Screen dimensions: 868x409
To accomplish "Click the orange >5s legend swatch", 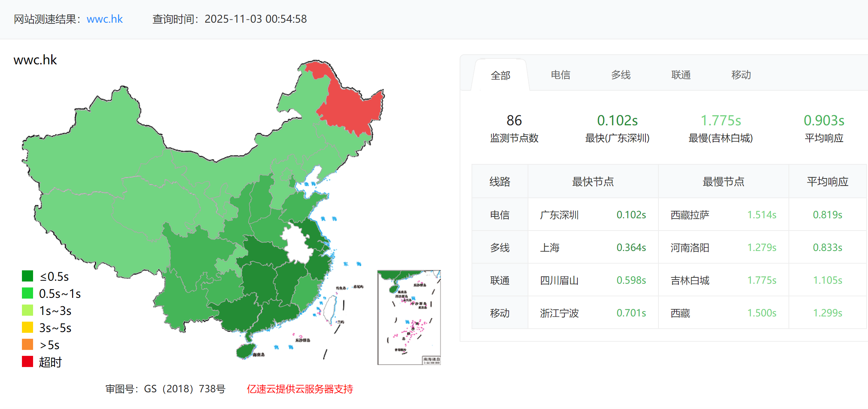I will tap(27, 345).
